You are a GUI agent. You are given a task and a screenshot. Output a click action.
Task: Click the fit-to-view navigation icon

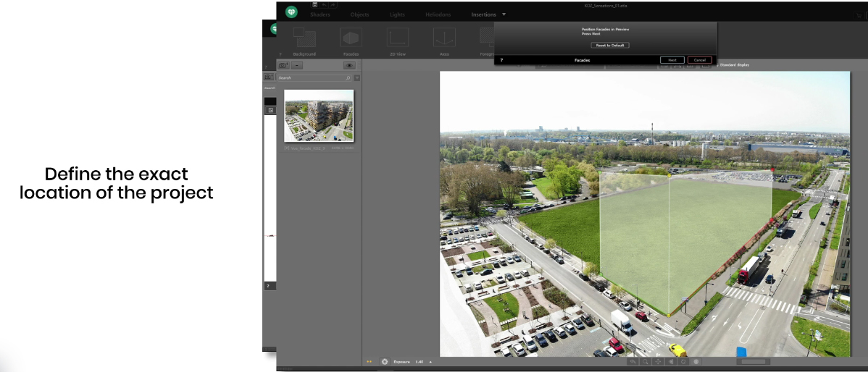coord(671,361)
